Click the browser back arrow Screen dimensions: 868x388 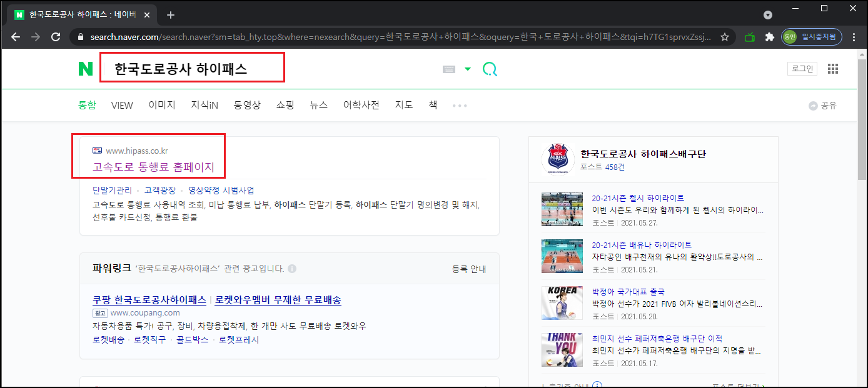click(16, 37)
